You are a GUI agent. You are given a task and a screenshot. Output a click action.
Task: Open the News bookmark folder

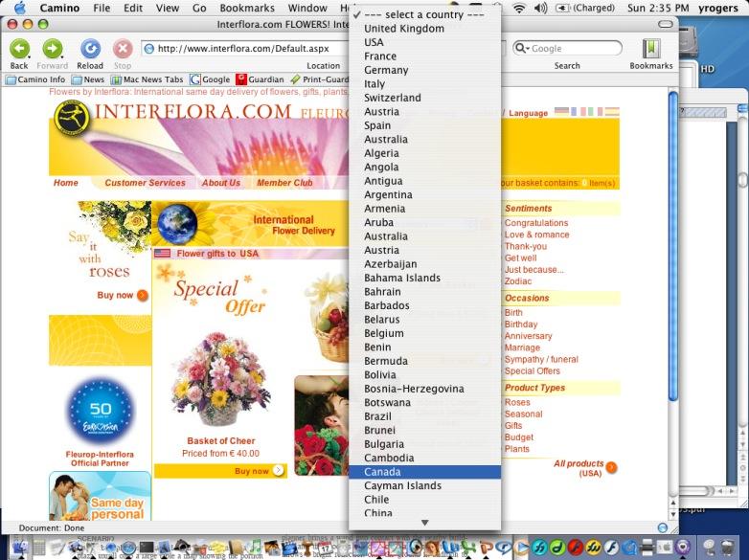[x=88, y=79]
